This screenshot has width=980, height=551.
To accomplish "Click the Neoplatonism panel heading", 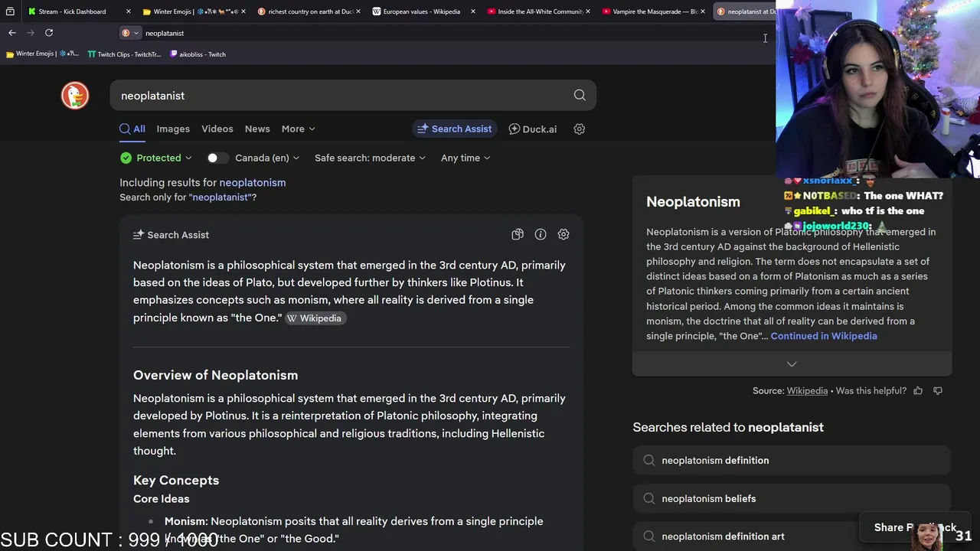I will pyautogui.click(x=693, y=202).
